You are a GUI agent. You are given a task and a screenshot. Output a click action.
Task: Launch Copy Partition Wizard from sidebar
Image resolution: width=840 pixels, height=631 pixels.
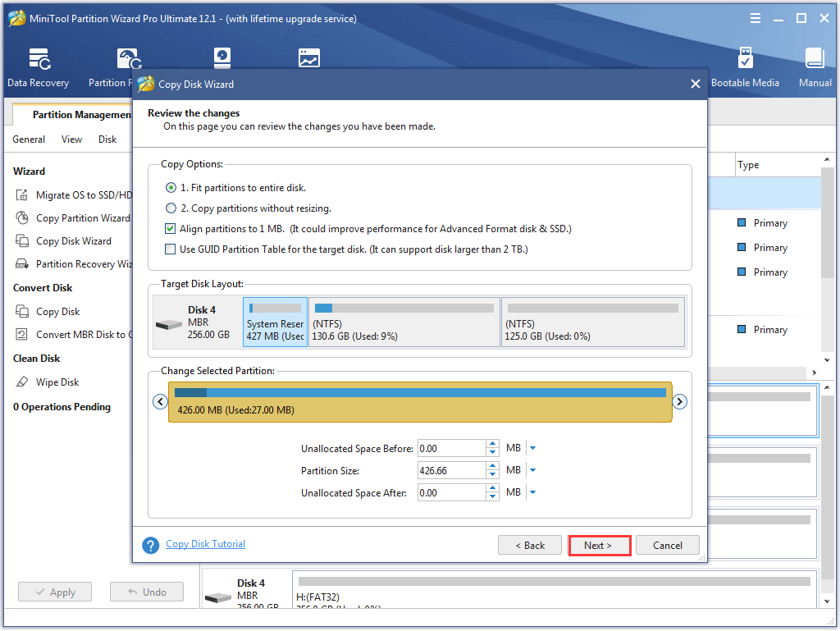click(73, 218)
